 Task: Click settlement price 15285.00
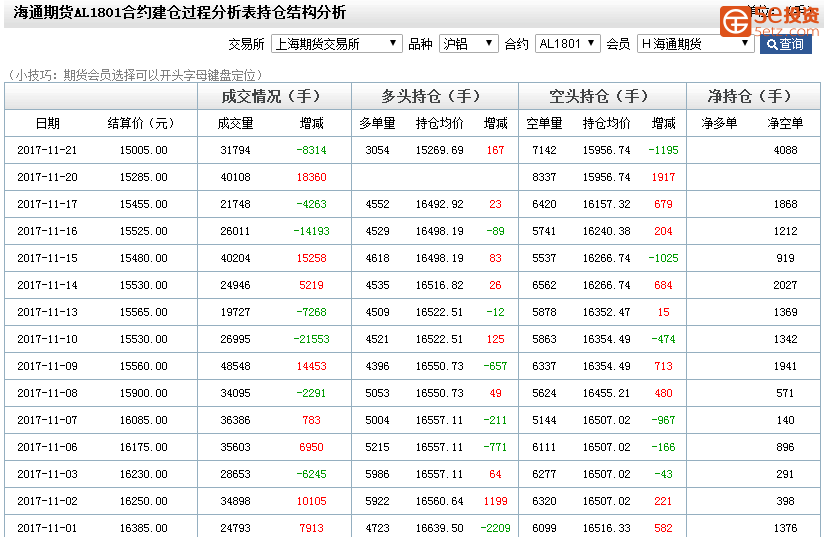pyautogui.click(x=143, y=177)
